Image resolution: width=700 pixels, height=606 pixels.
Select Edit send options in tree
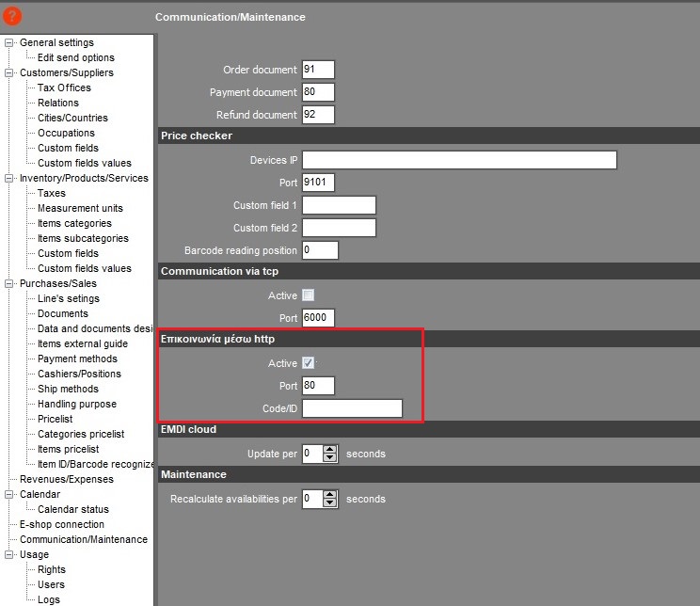tap(76, 57)
